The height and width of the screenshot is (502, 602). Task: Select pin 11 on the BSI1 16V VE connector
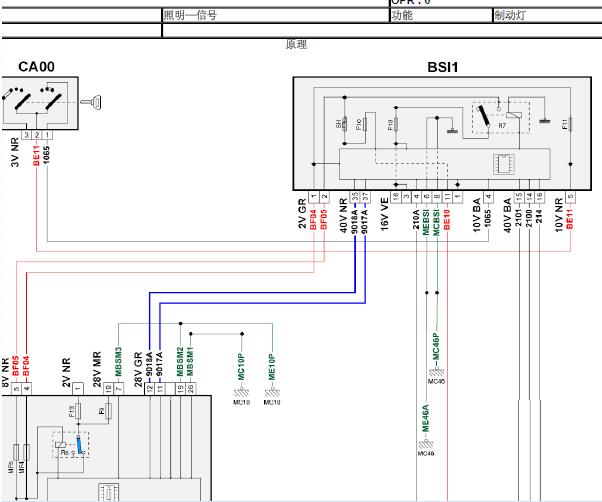(x=447, y=197)
